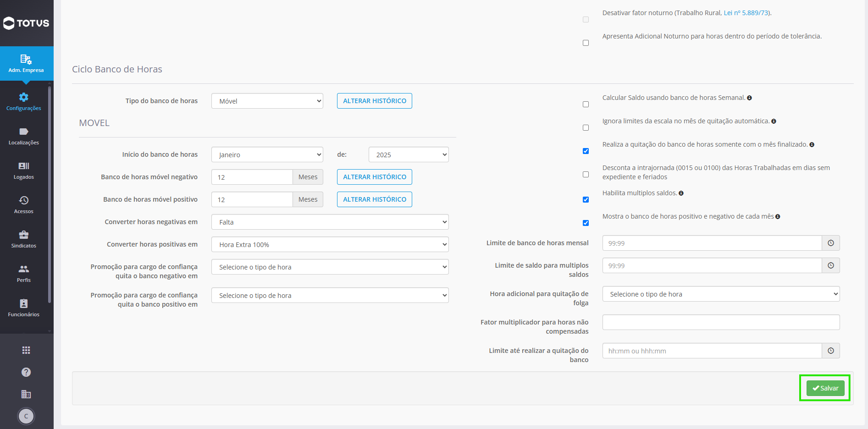Click info icon beside banco de horas Semanal

pyautogui.click(x=749, y=98)
